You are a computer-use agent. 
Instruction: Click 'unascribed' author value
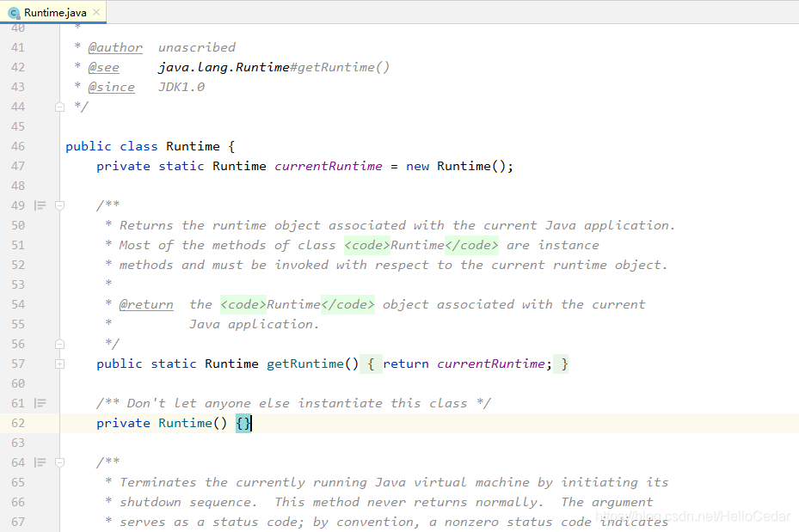coord(197,47)
